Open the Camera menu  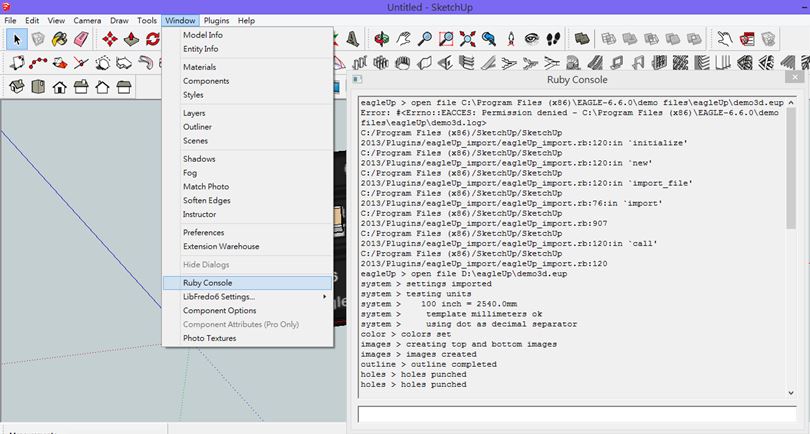tap(87, 21)
